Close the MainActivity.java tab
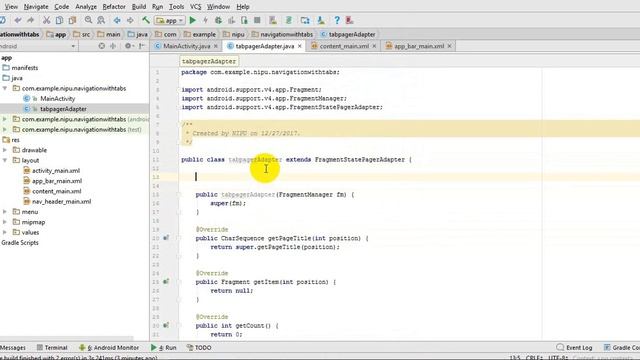 point(216,46)
